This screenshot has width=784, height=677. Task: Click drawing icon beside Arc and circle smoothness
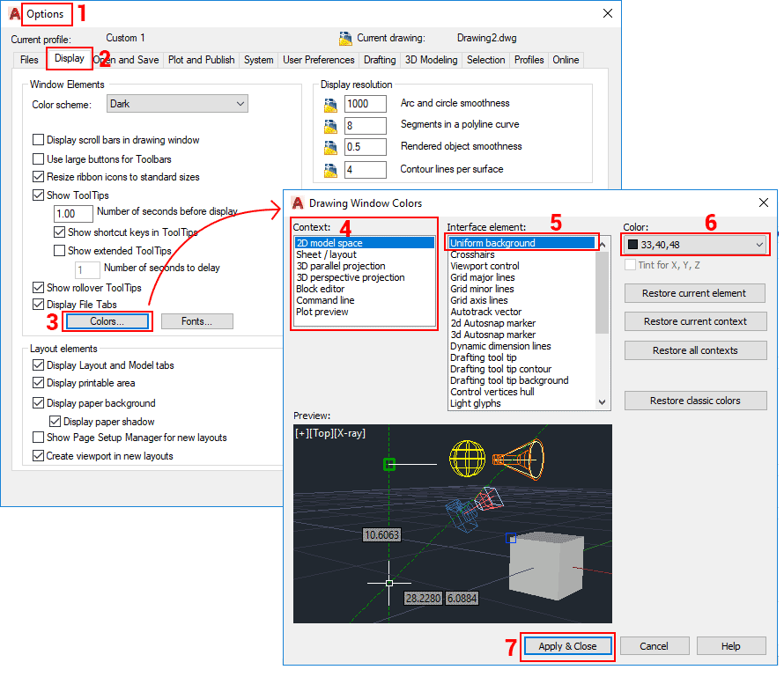[330, 105]
